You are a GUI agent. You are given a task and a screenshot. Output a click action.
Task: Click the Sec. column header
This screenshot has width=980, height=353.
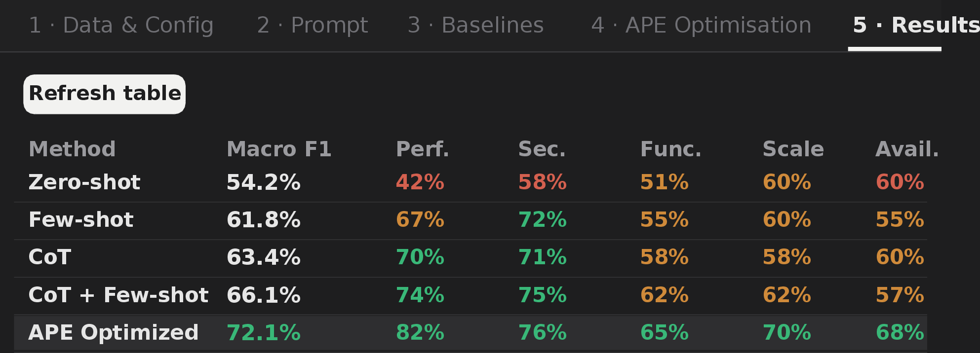click(542, 149)
